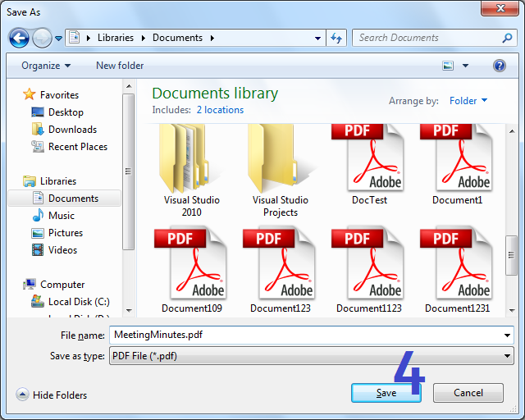Screen dimensions: 525x420
Task: Open the Organize menu
Action: click(x=46, y=66)
